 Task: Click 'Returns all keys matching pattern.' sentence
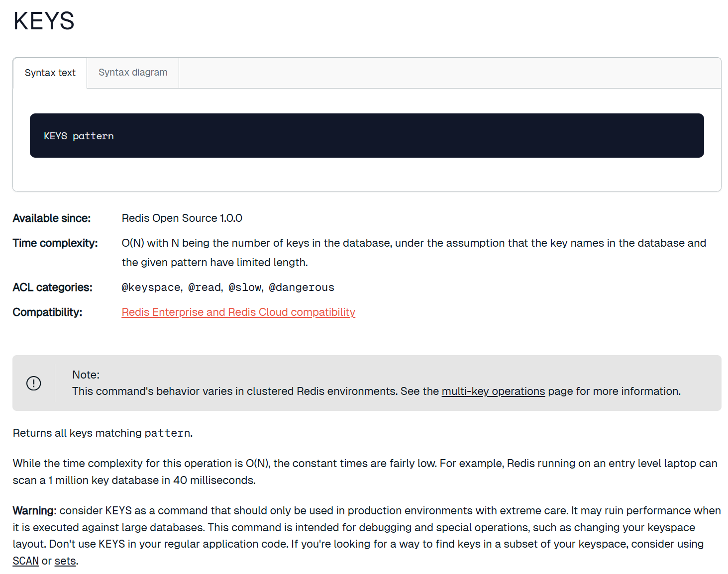pyautogui.click(x=103, y=433)
